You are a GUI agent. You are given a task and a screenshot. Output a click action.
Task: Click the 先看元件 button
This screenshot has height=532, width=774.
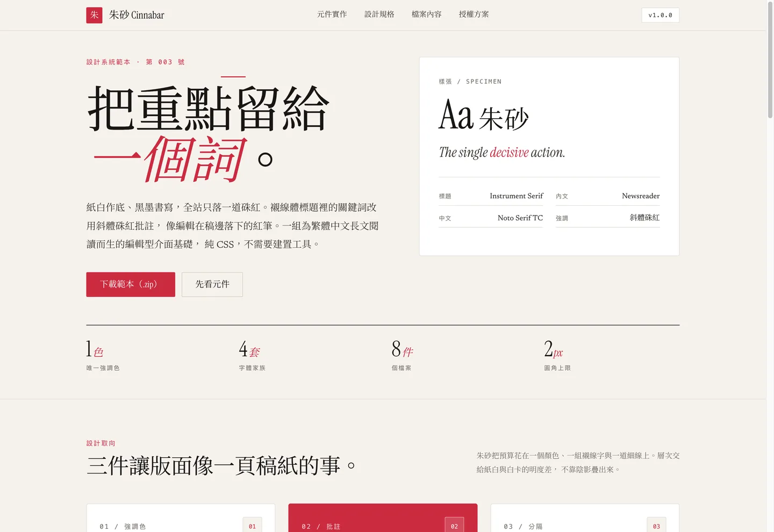point(212,284)
